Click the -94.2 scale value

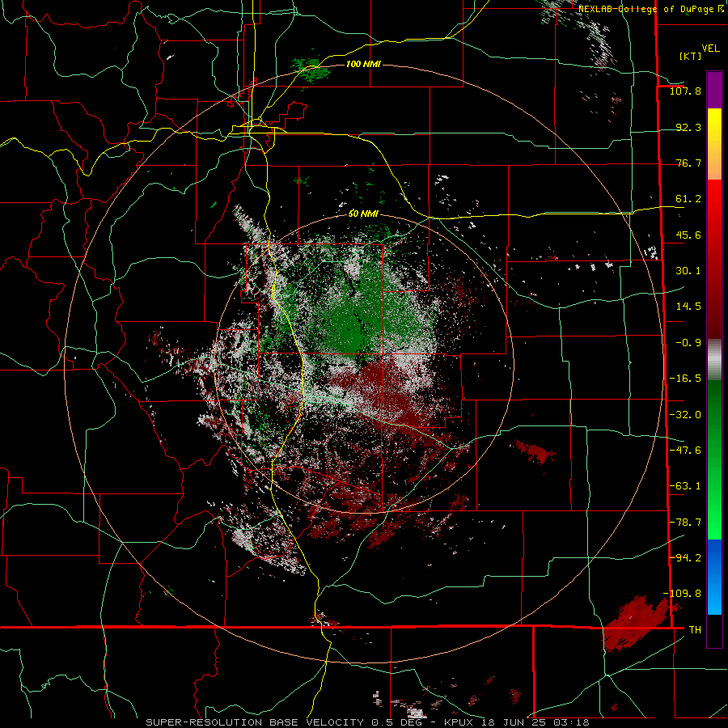(x=685, y=558)
